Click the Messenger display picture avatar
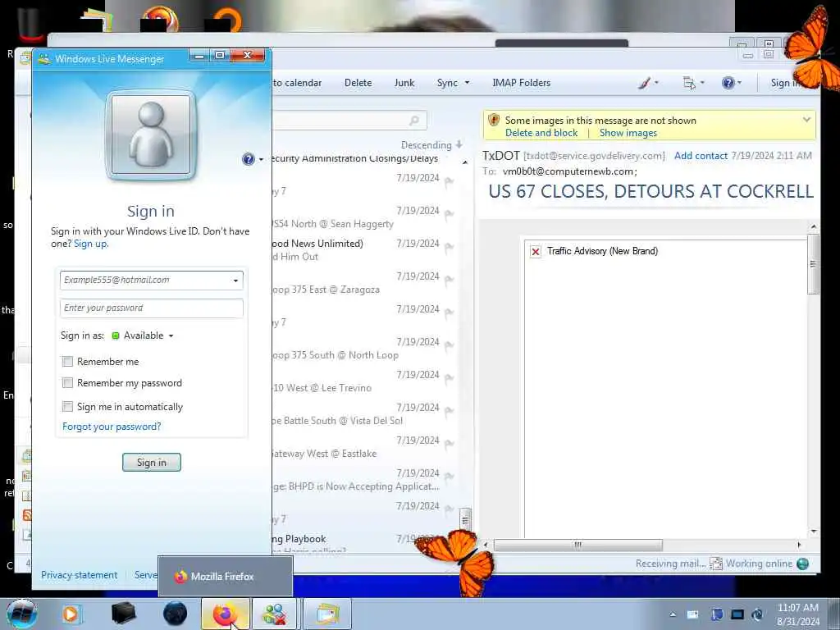The image size is (840, 630). pos(151,135)
